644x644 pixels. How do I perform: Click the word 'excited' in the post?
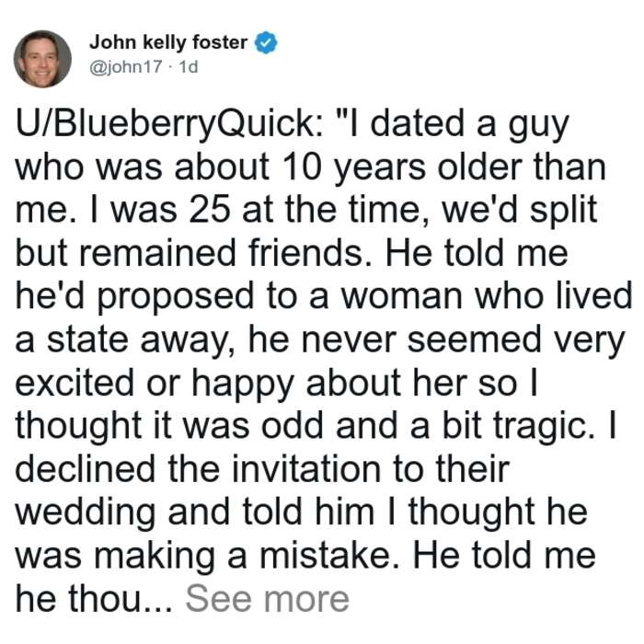[75, 383]
